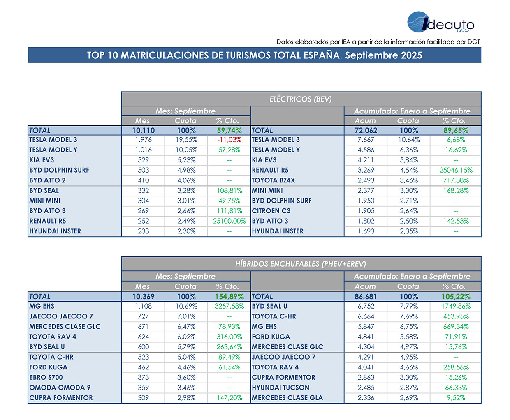Select MINI MINI monthly value 304
Viewport: 510px width, 420px height.
[144, 201]
